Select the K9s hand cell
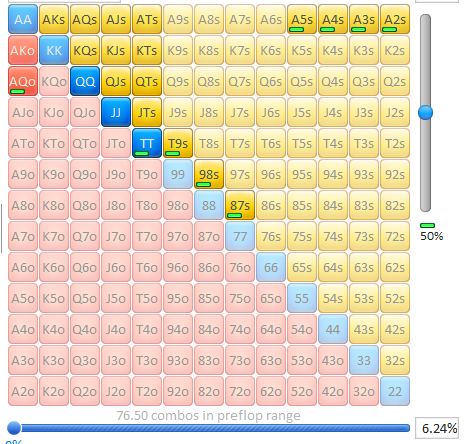 (x=178, y=50)
